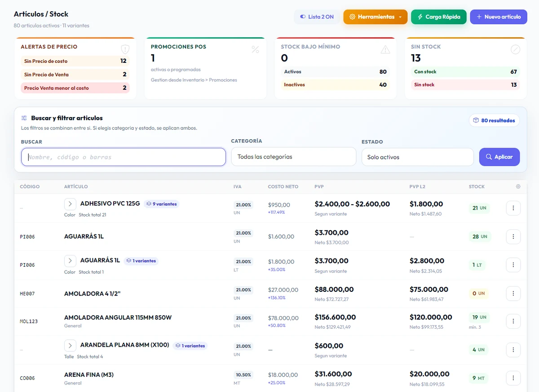Click the shield icon in Alertas de Precio card

coord(125,49)
